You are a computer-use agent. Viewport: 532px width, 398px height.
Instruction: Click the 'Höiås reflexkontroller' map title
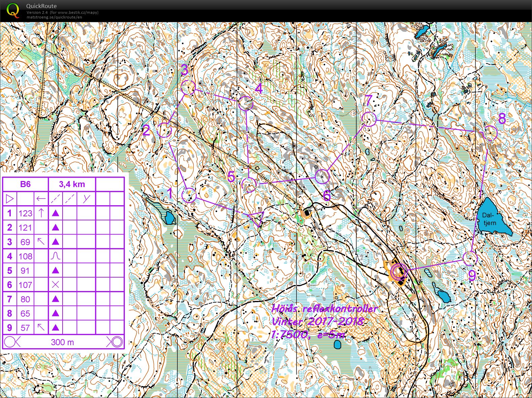(x=325, y=309)
